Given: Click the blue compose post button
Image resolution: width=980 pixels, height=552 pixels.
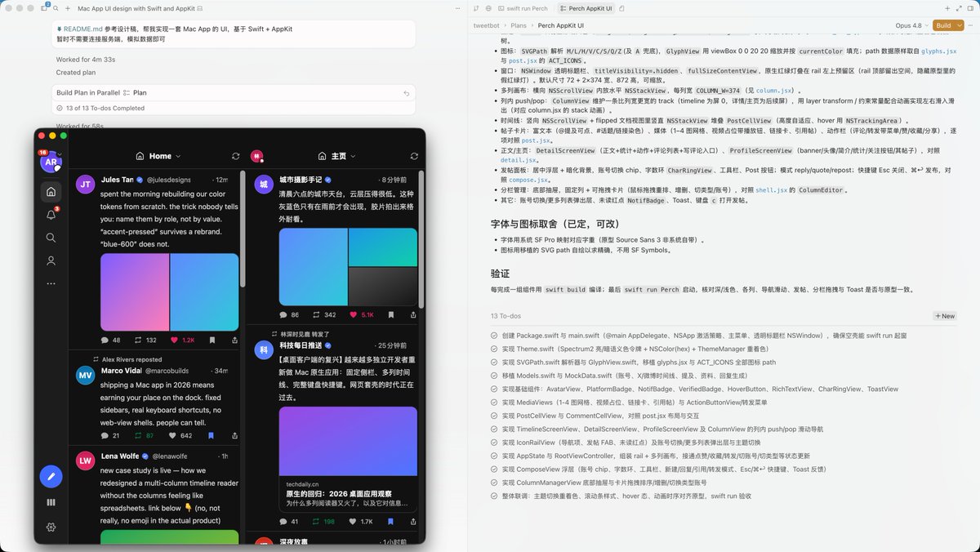Looking at the screenshot, I should (51, 475).
